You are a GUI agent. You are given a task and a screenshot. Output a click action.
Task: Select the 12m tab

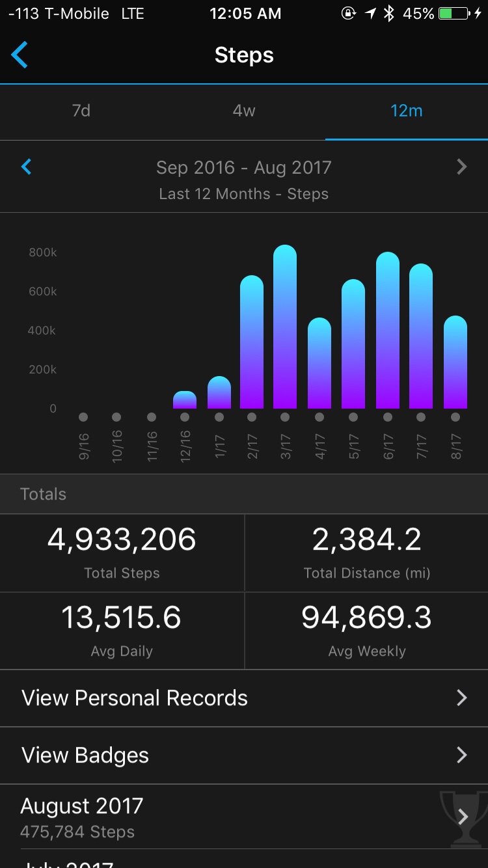[x=407, y=111]
